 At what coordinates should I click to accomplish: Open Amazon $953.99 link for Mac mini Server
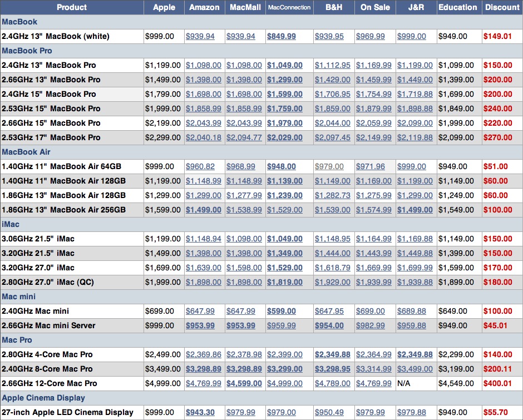tap(200, 325)
